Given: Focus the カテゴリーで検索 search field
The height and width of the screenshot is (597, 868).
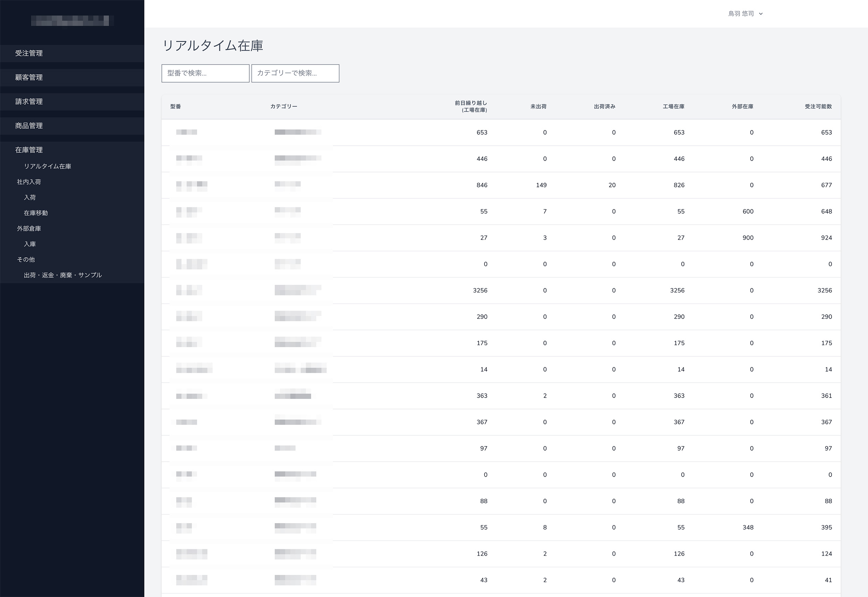Looking at the screenshot, I should pos(295,73).
